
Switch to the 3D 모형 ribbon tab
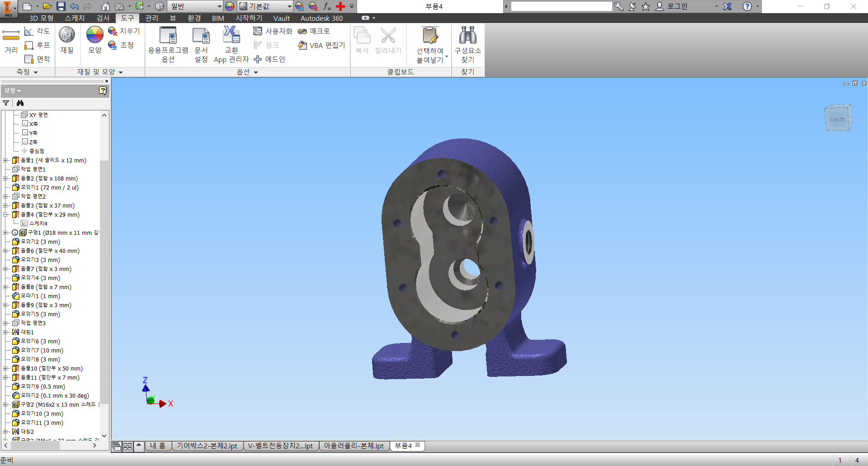tap(42, 18)
